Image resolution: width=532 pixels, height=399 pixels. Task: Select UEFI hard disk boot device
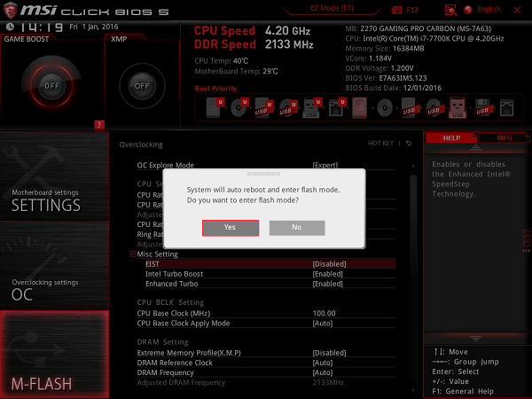click(x=215, y=107)
